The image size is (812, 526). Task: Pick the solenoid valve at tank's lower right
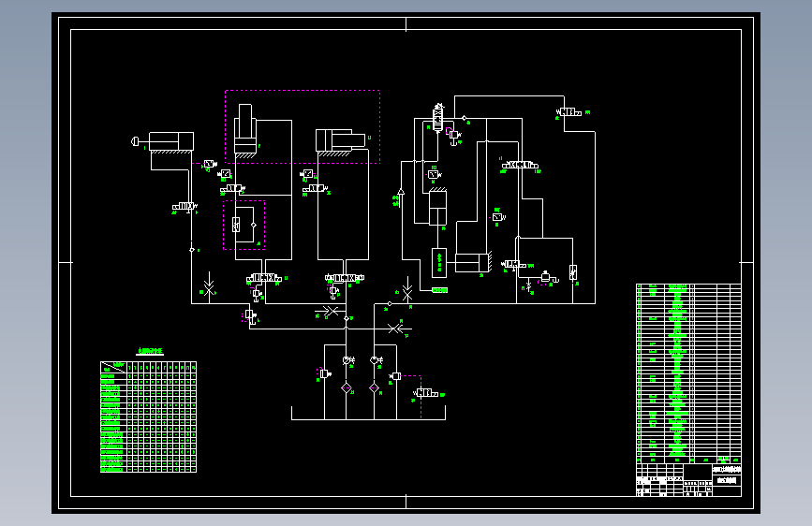[x=426, y=393]
